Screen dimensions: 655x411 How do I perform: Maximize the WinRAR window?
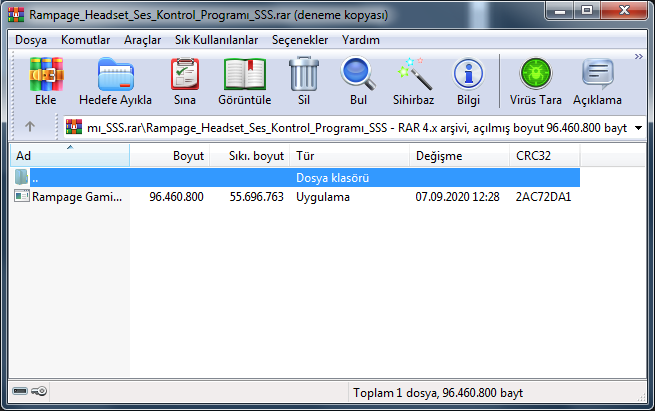[586, 10]
